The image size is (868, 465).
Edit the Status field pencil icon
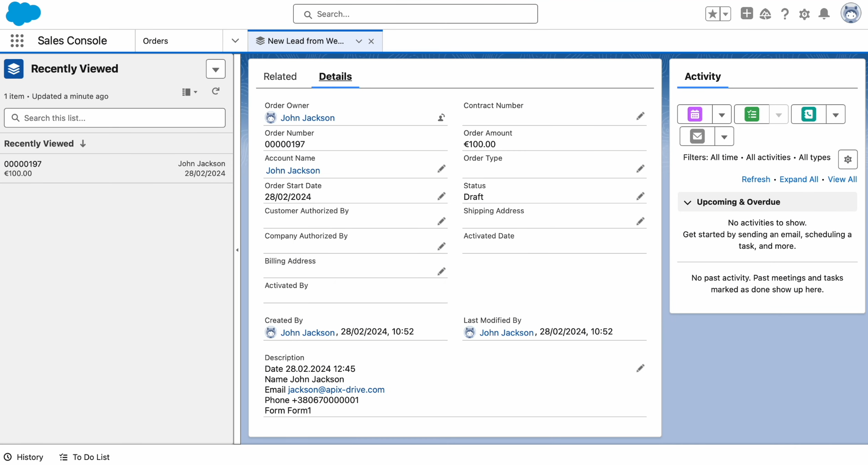(640, 196)
